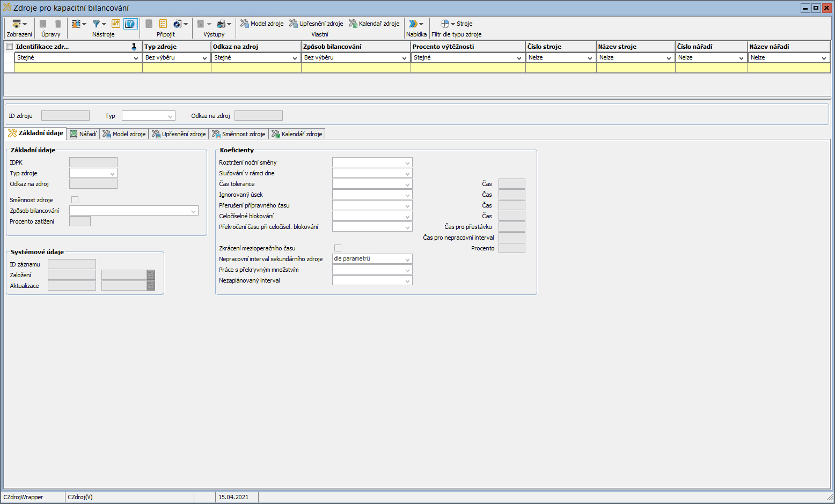835x504 pixels.
Task: Click the Nabídka arrows icon
Action: pyautogui.click(x=413, y=24)
